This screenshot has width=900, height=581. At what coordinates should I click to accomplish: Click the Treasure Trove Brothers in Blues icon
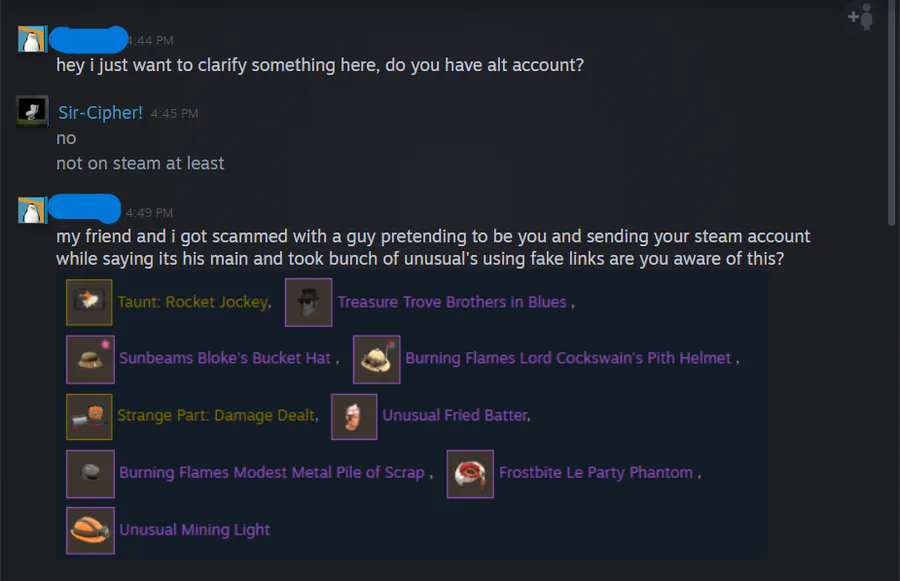[x=308, y=302]
